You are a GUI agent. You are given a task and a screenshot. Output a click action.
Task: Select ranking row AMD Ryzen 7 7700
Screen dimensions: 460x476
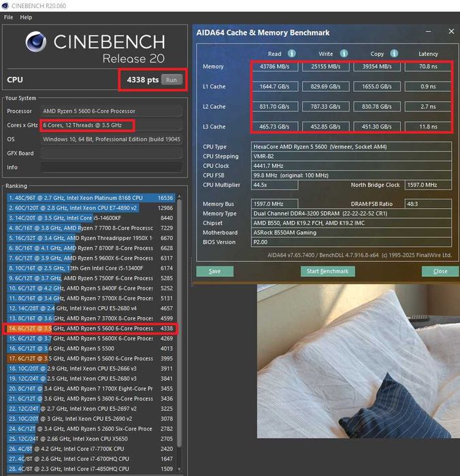pos(91,228)
